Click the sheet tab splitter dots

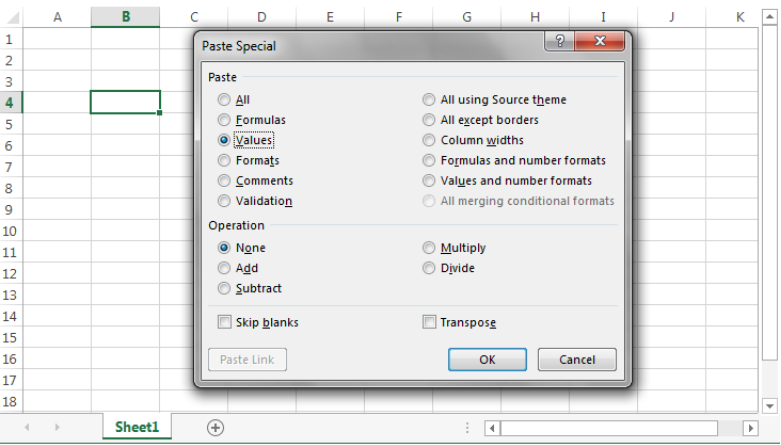467,428
